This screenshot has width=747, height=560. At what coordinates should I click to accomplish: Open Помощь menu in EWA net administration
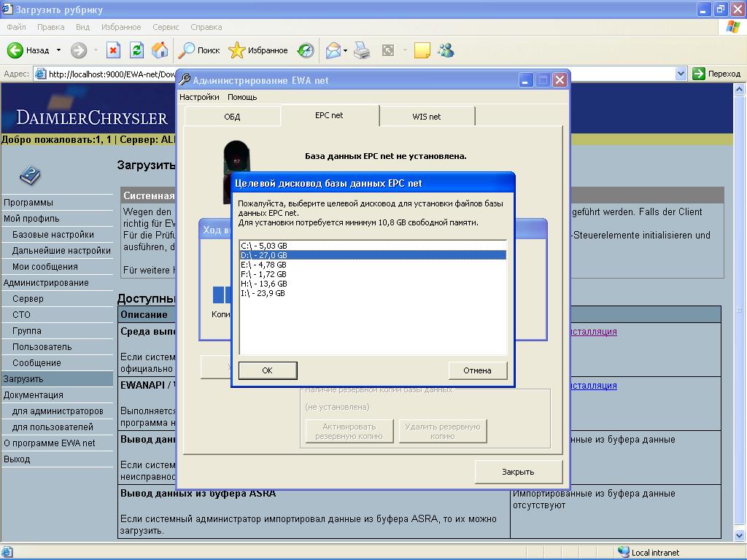(242, 97)
